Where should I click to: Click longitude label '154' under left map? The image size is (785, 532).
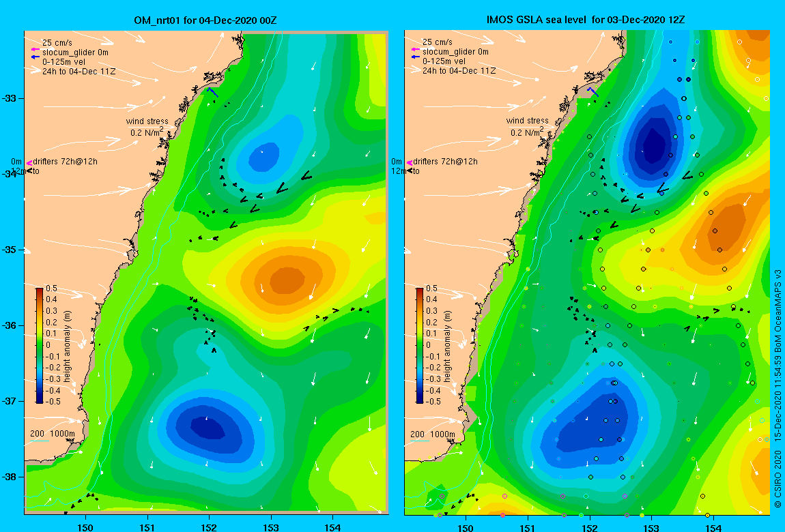click(332, 527)
